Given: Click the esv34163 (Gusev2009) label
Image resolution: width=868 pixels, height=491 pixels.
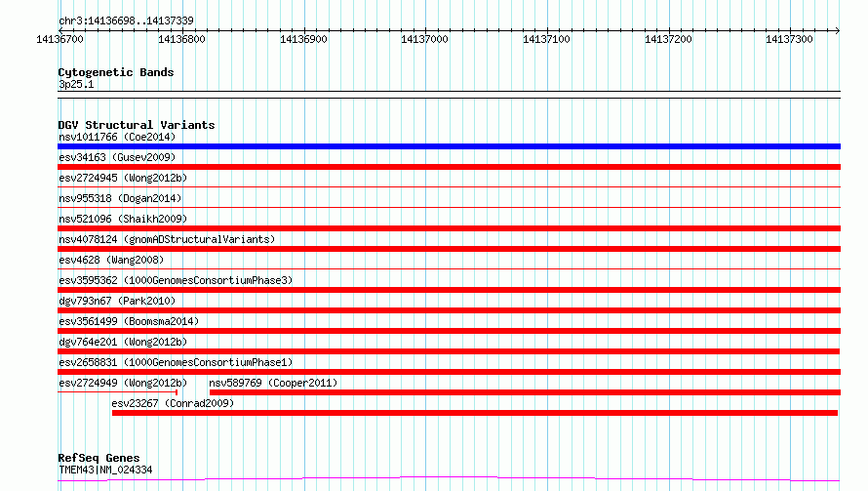Looking at the screenshot, I should point(117,157).
